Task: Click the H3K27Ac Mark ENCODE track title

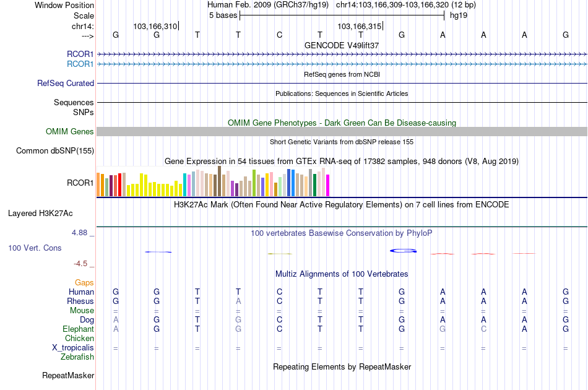Action: pos(342,204)
